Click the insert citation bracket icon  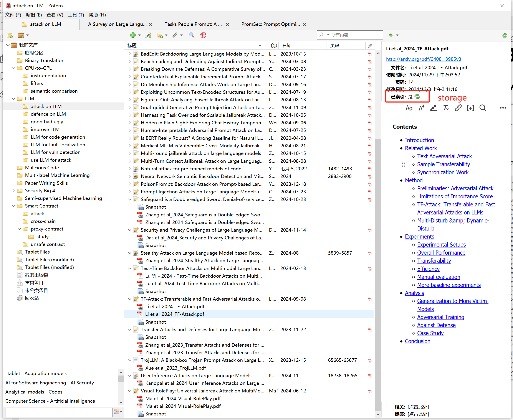pyautogui.click(x=470, y=108)
